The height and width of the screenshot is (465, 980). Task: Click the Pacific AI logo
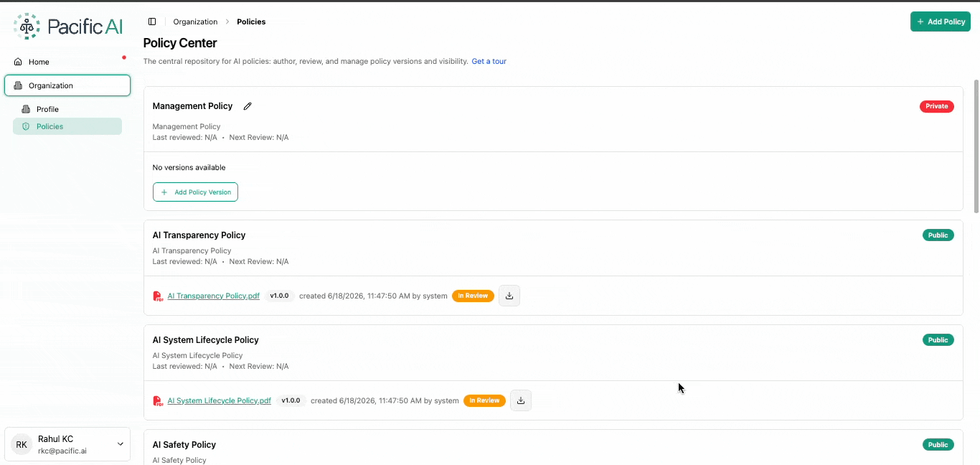[x=68, y=27]
